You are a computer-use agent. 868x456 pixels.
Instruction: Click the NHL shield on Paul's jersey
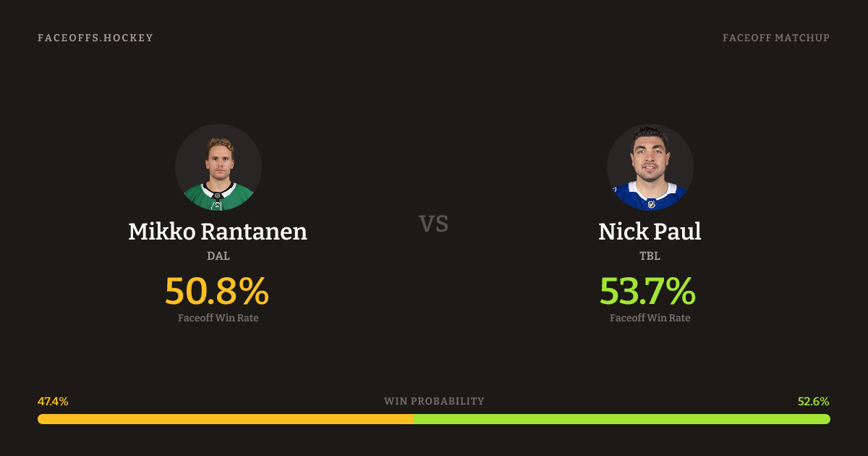tap(651, 204)
